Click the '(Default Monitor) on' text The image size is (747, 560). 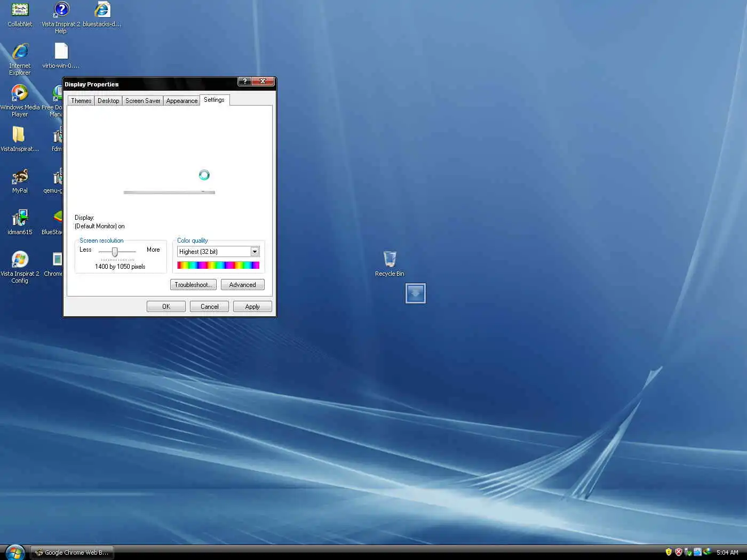[100, 226]
